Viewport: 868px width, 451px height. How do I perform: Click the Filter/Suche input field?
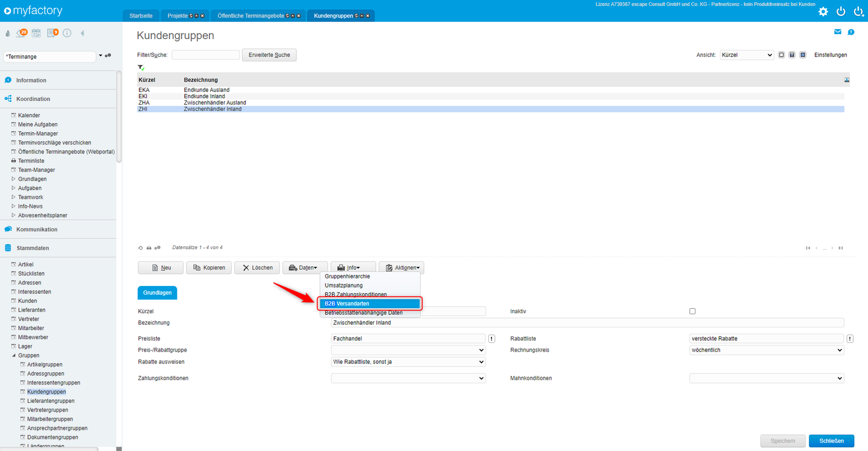point(206,55)
